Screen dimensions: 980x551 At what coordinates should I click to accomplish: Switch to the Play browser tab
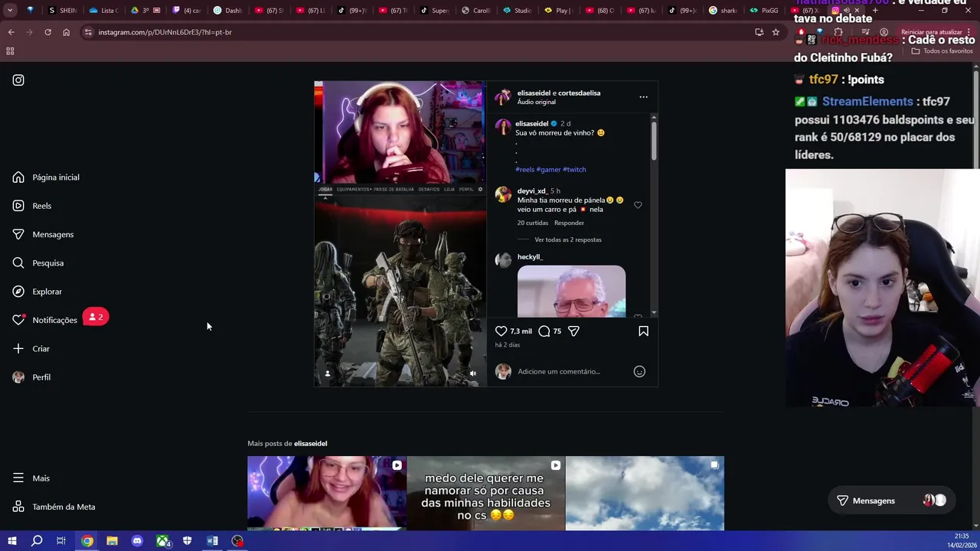(559, 11)
